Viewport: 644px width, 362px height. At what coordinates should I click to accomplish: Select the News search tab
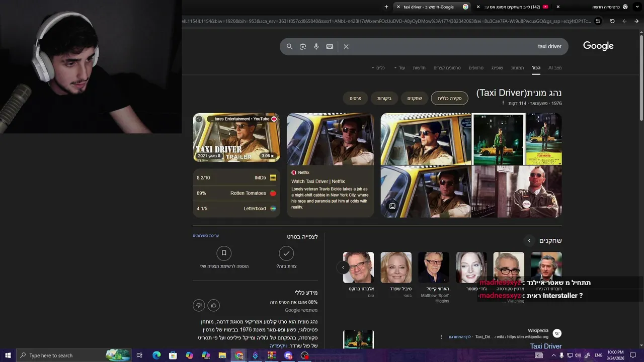coord(419,68)
